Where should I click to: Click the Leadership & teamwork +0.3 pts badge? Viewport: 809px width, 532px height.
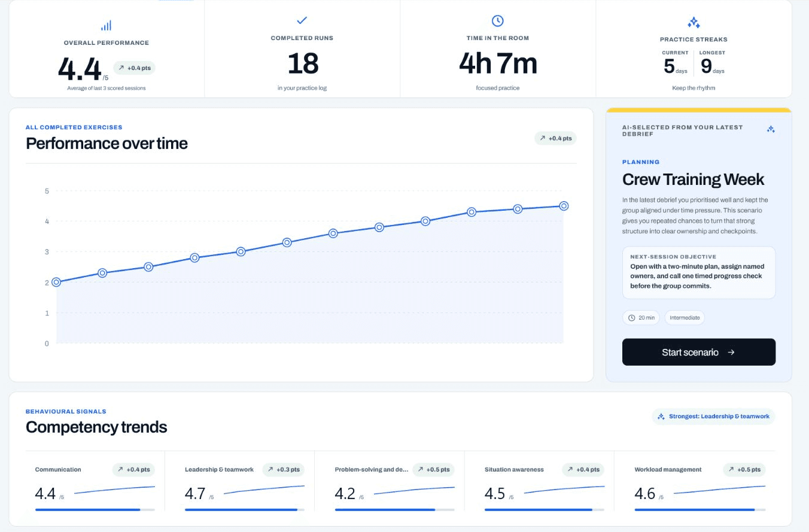(283, 470)
